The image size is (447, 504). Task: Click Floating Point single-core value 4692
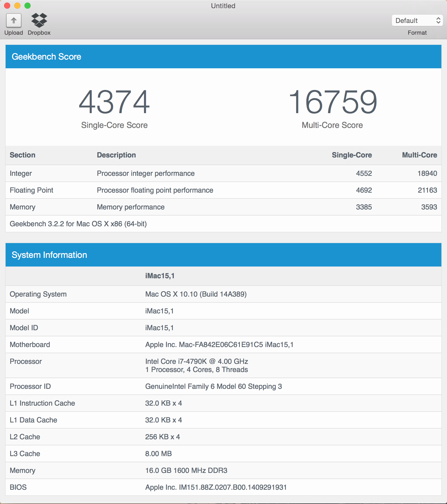coord(364,190)
